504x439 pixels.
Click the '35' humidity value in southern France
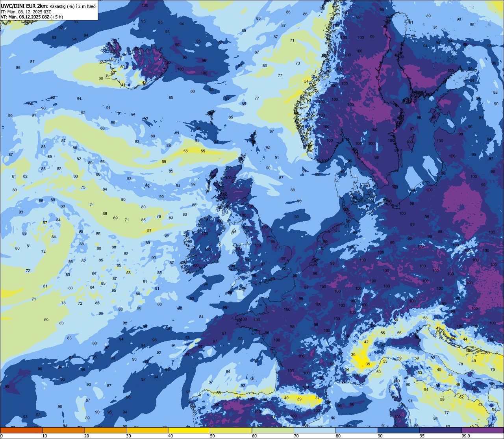point(368,364)
